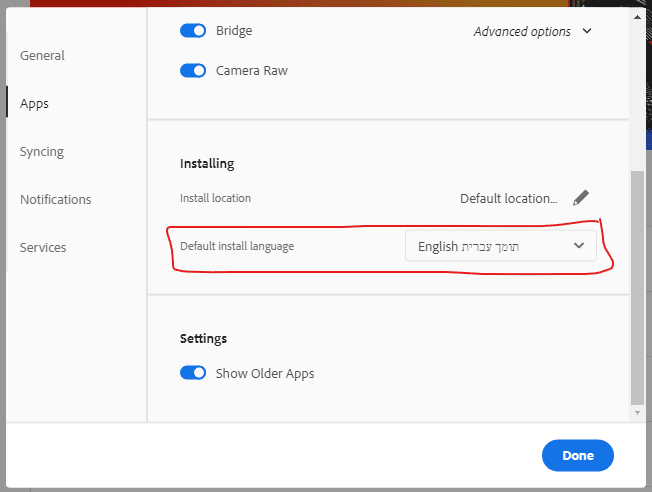Open the General preferences tab
Screen dimensions: 652x492
click(42, 56)
